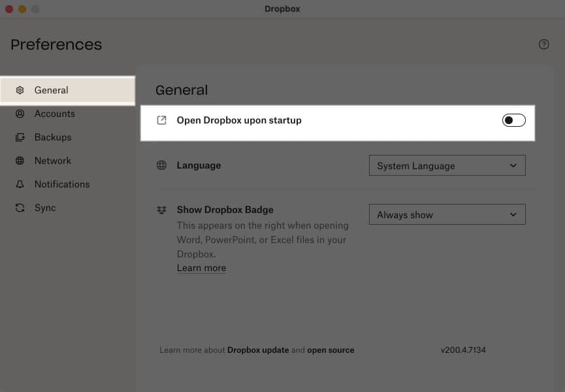Open the System Language dropdown
The image size is (565, 392).
447,165
